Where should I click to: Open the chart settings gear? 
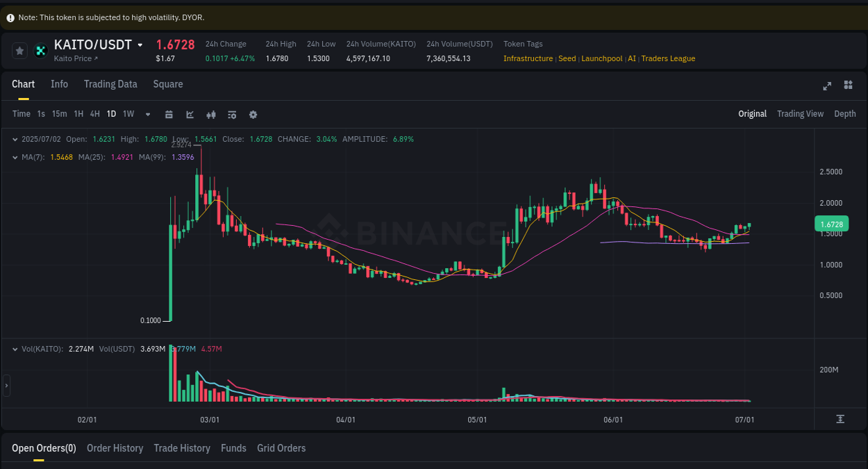[x=253, y=114]
